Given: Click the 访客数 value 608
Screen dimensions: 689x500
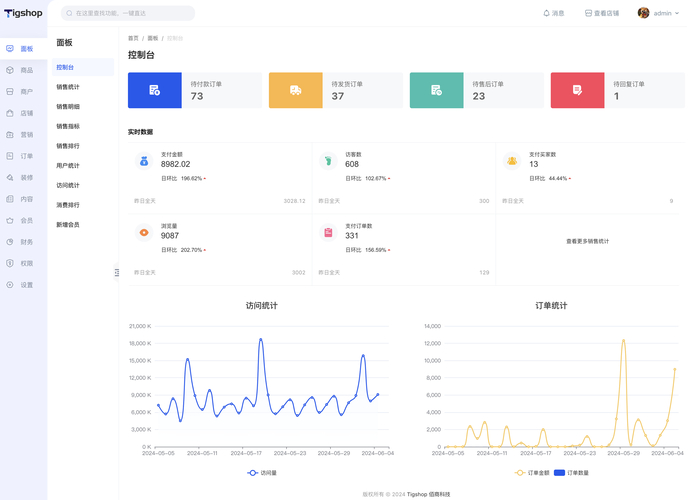Looking at the screenshot, I should (x=352, y=164).
